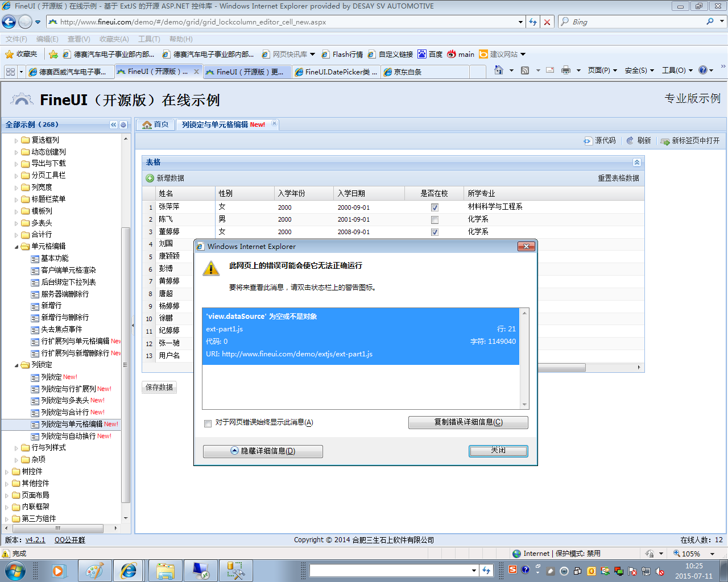
Task: Click the 重置表格数据 link
Action: 618,178
